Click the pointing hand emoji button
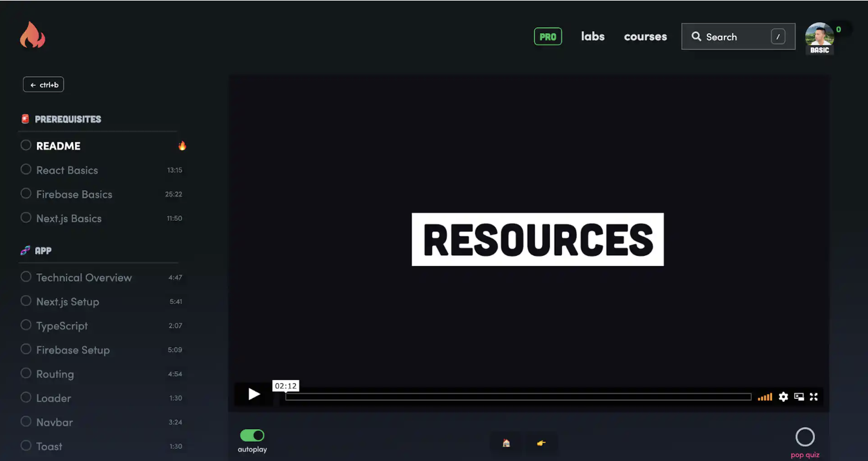Image resolution: width=868 pixels, height=461 pixels. coord(541,443)
